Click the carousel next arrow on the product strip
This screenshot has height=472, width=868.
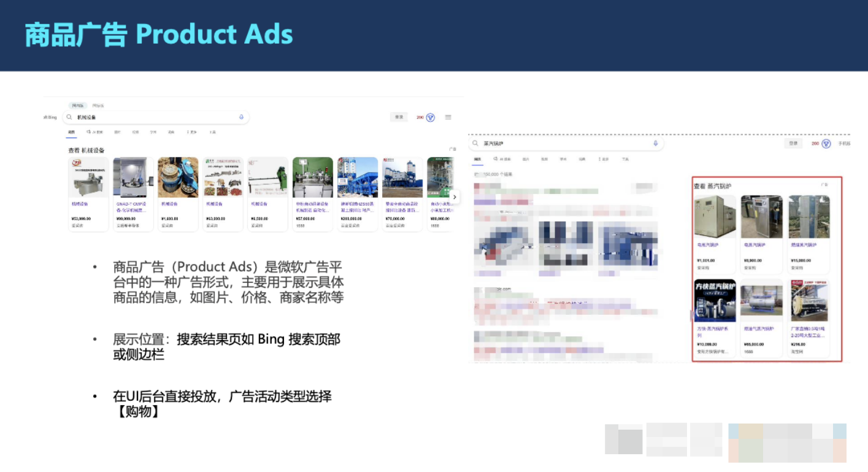pyautogui.click(x=455, y=196)
